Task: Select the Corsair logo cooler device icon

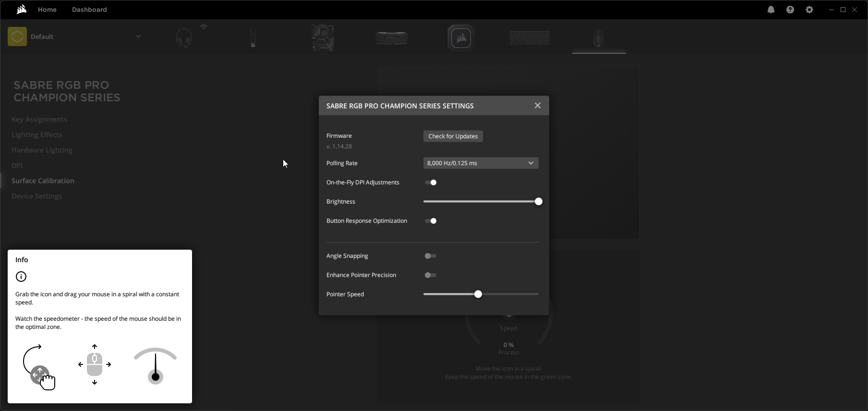Action: coord(461,37)
